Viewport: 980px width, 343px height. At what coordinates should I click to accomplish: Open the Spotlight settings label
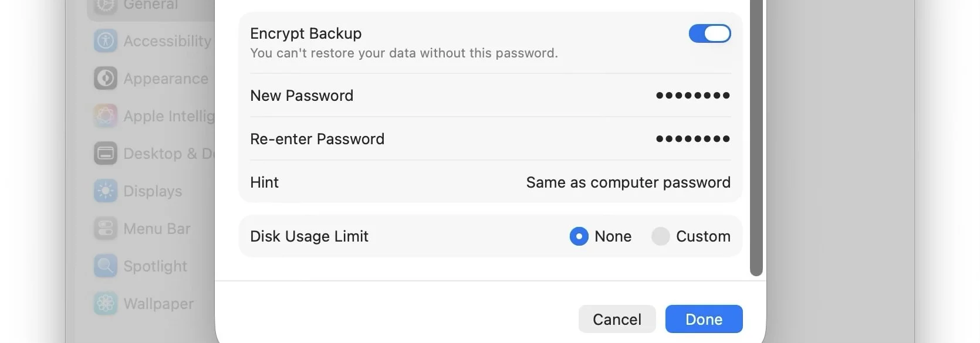[155, 266]
